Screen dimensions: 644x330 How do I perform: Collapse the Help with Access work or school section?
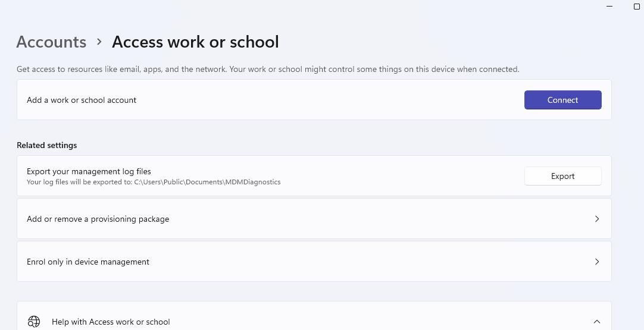pos(596,322)
